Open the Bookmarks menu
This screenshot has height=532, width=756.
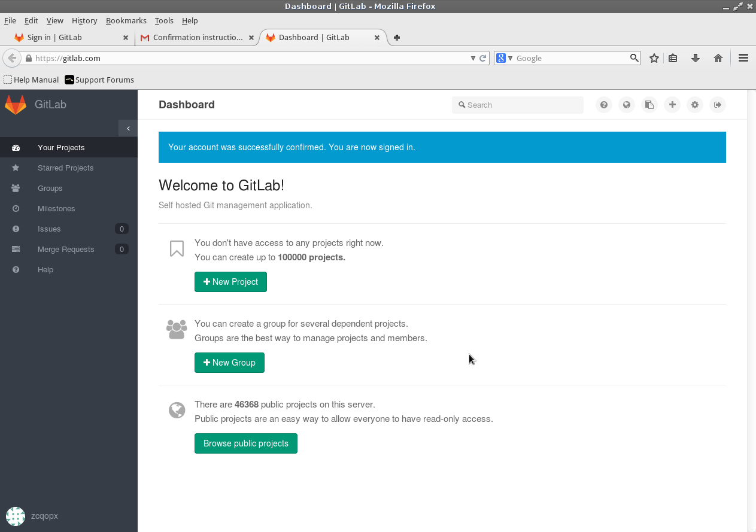click(x=126, y=20)
